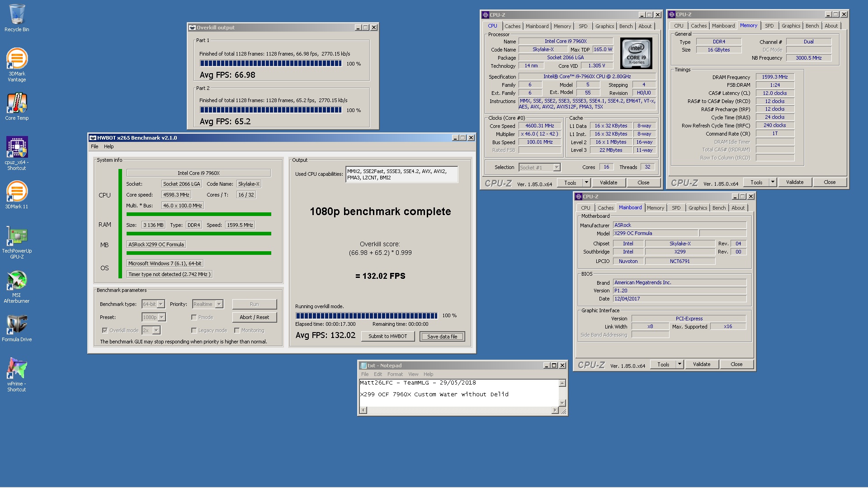Click overkill mode progress bar in HWBOT
The width and height of the screenshot is (868, 488).
coord(367,315)
